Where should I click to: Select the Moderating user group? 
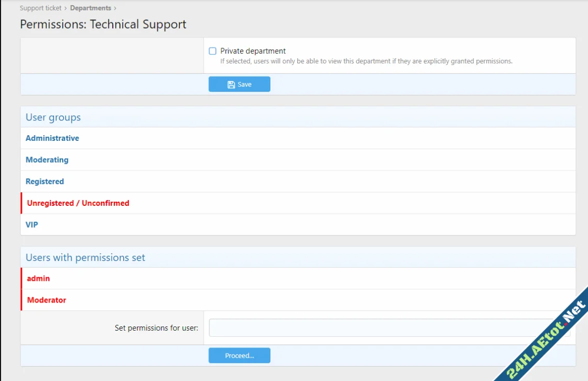(x=47, y=160)
